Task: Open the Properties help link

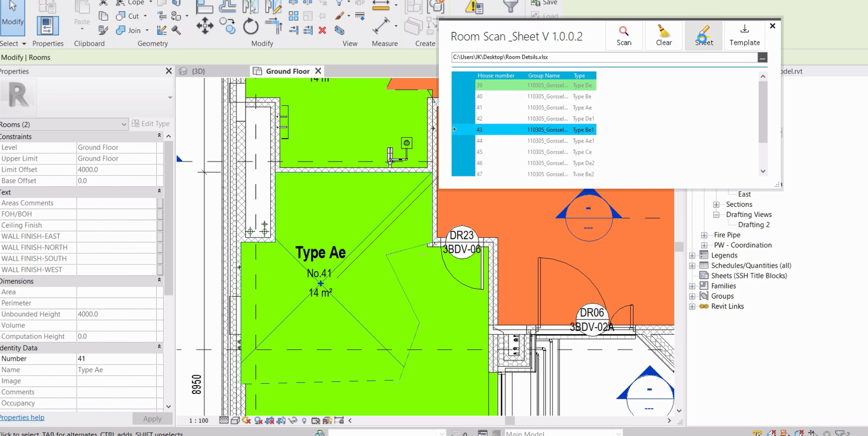Action: (22, 418)
